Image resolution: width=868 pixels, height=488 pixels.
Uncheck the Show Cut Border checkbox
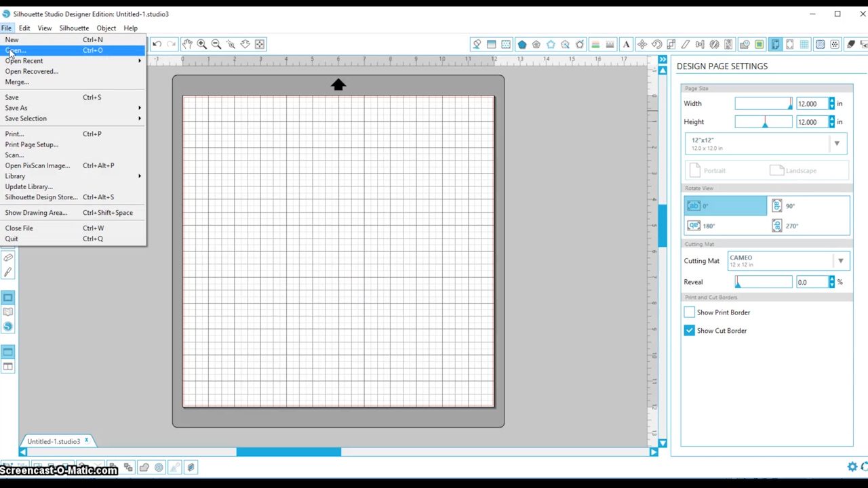click(690, 331)
